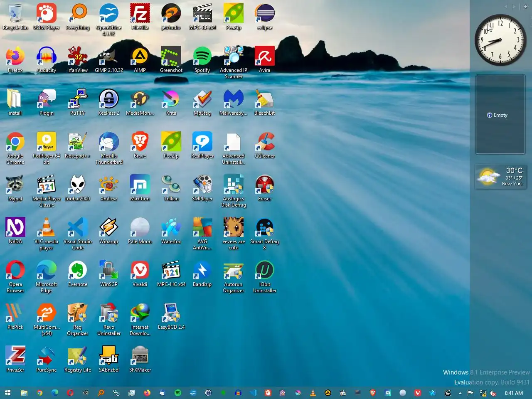Open the install folder on the desktop
This screenshot has height=399, width=532.
pos(15,103)
